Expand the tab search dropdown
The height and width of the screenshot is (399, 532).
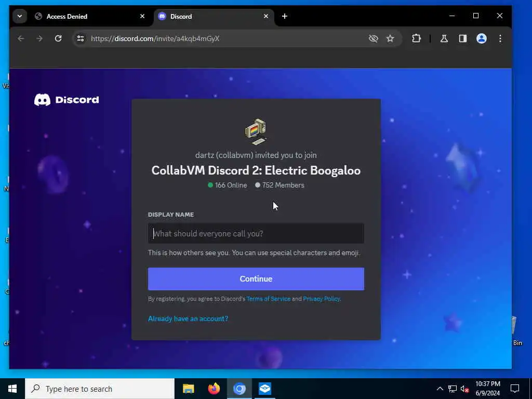20,16
